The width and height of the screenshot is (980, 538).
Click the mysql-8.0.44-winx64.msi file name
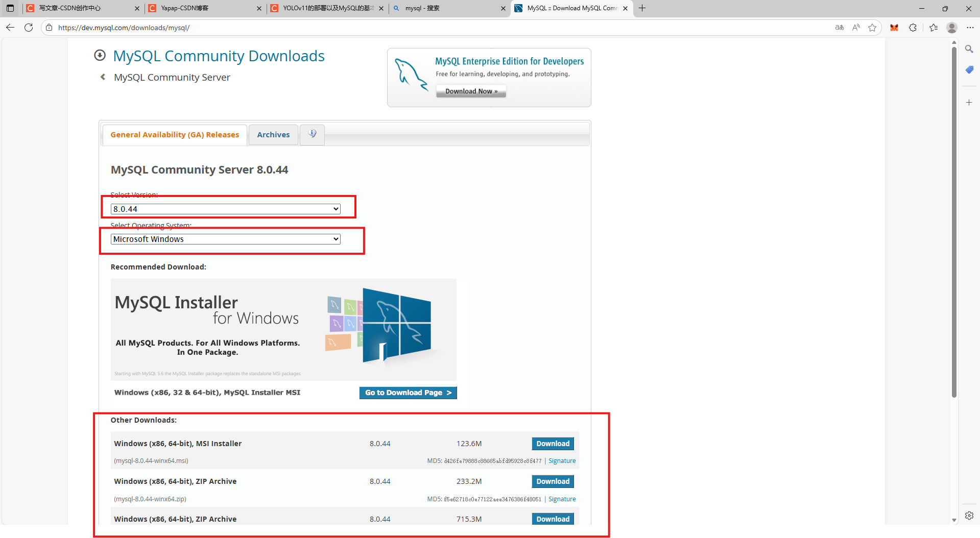click(x=151, y=461)
